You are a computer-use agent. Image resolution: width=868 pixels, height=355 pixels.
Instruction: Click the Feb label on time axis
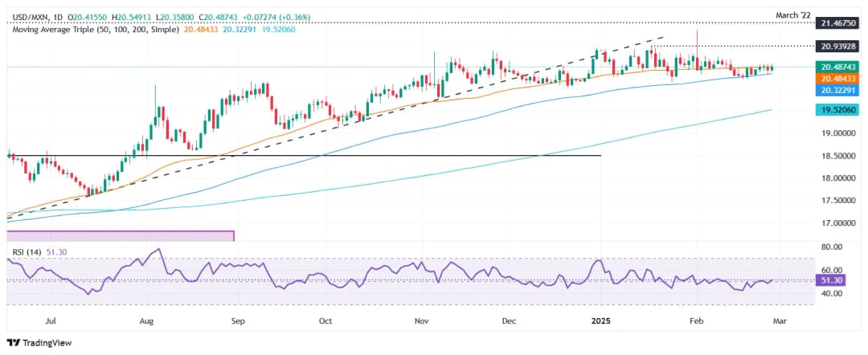[x=696, y=320]
